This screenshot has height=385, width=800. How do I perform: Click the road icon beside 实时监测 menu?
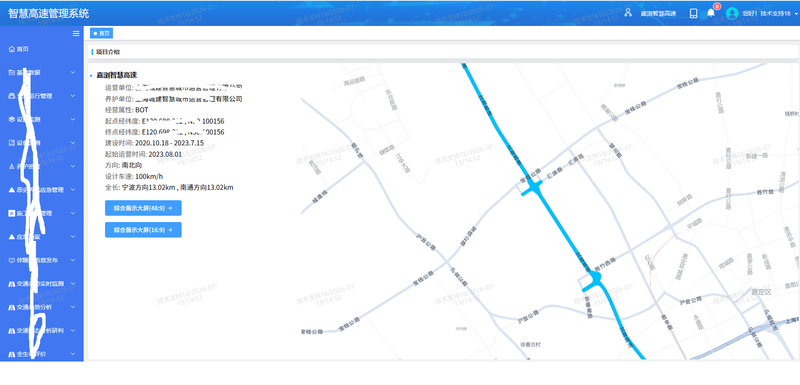click(x=12, y=284)
